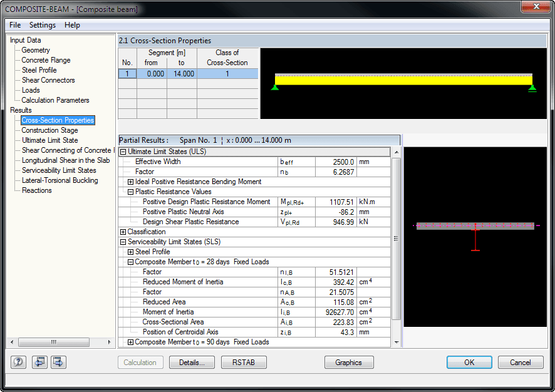Select the Input Data root node
Image resolution: width=555 pixels, height=392 pixels.
tap(26, 40)
